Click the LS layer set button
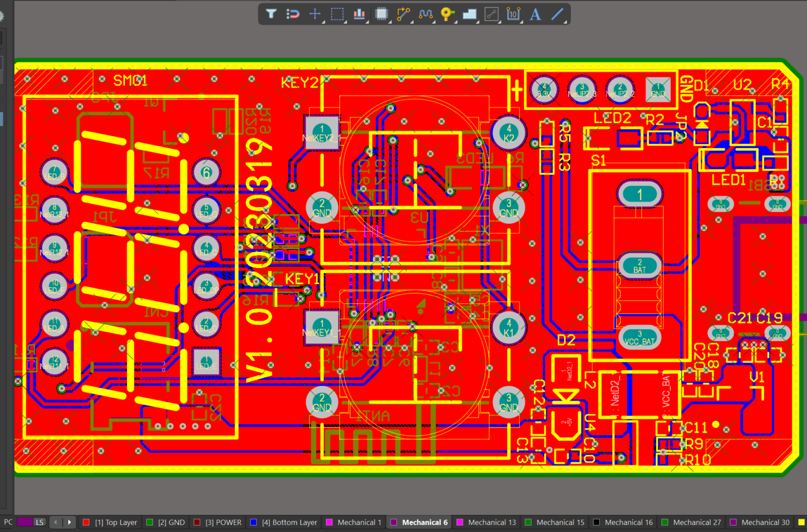Viewport: 807px width, 532px height. click(39, 522)
